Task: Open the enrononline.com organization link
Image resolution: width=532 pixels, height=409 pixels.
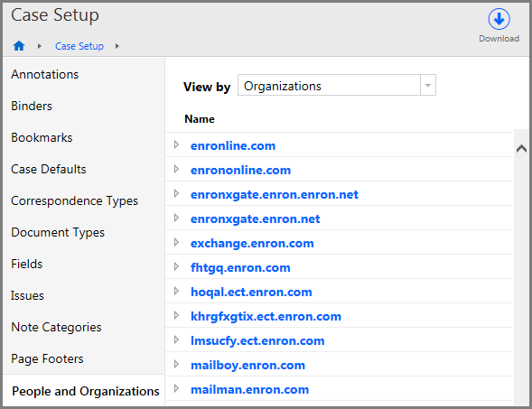Action: [240, 171]
